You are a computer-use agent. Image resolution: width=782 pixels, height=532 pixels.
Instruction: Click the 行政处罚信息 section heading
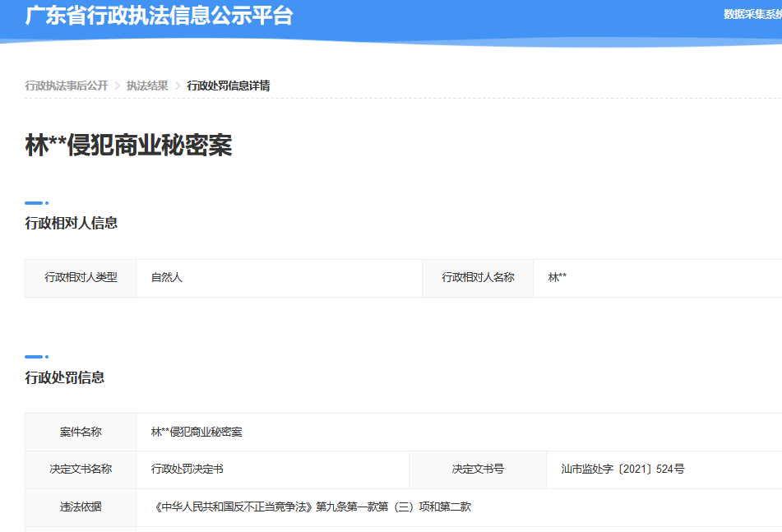[x=65, y=377]
